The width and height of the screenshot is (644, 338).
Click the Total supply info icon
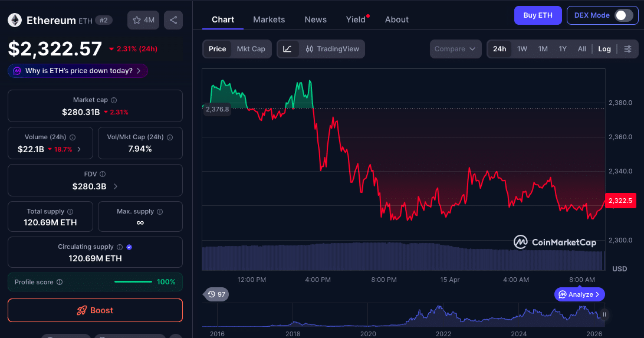70,212
